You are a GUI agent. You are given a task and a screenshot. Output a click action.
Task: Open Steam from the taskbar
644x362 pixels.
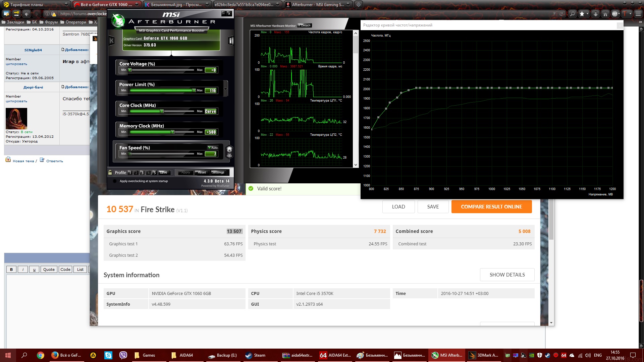(256, 355)
